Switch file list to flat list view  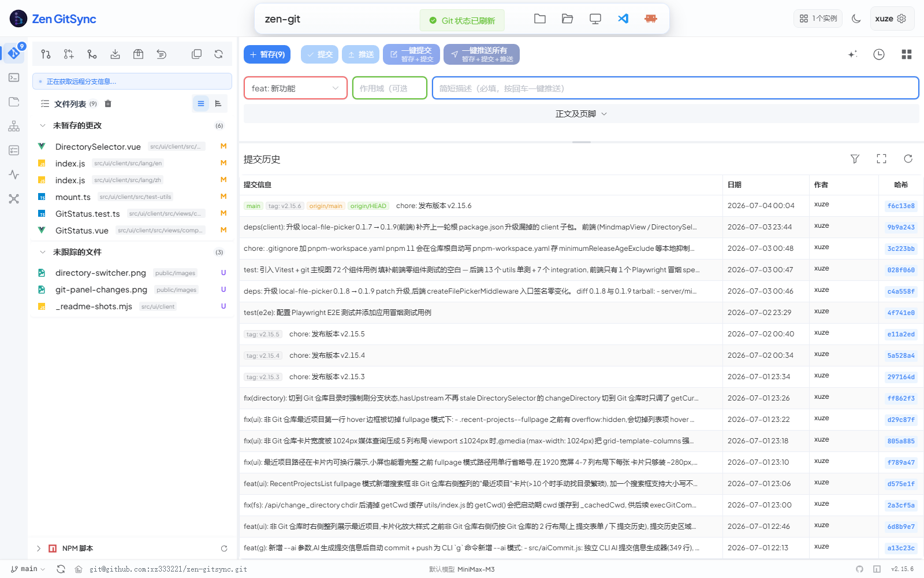(201, 104)
